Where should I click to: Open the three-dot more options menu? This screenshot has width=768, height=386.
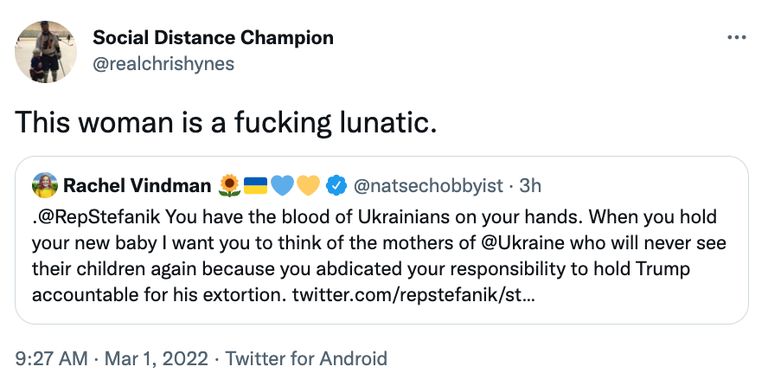tap(737, 37)
